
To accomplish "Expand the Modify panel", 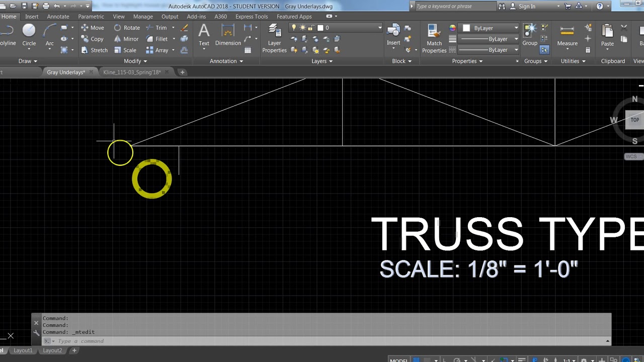I will [x=135, y=61].
